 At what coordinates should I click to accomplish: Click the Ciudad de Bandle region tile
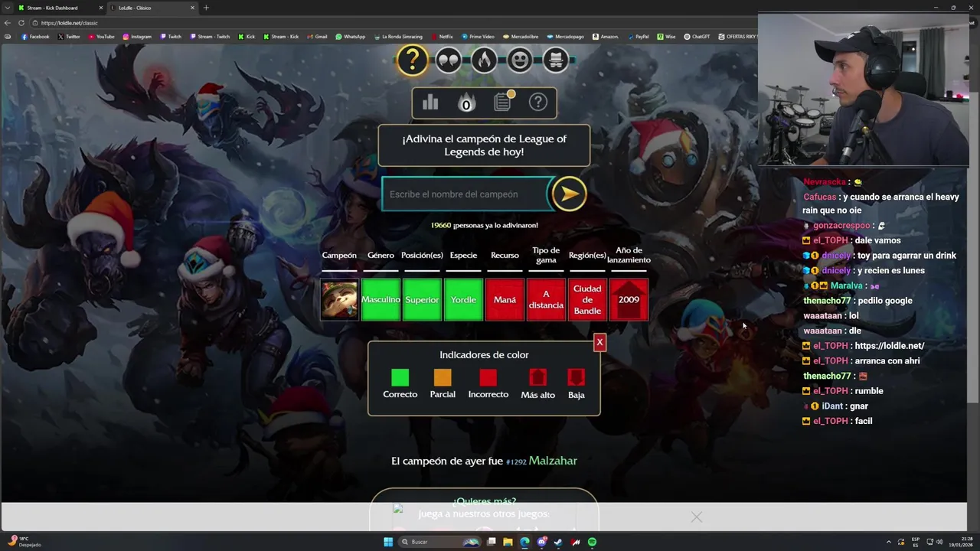[587, 299]
